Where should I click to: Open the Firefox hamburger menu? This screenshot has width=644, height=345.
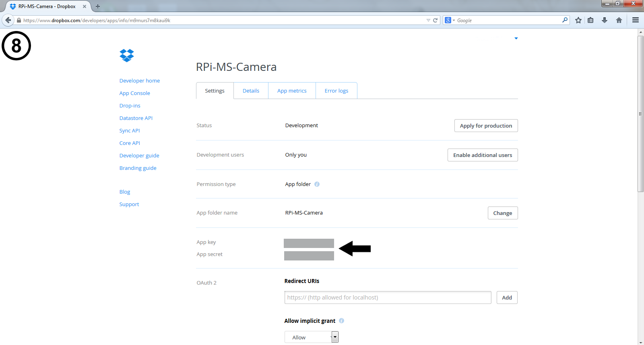pyautogui.click(x=636, y=20)
